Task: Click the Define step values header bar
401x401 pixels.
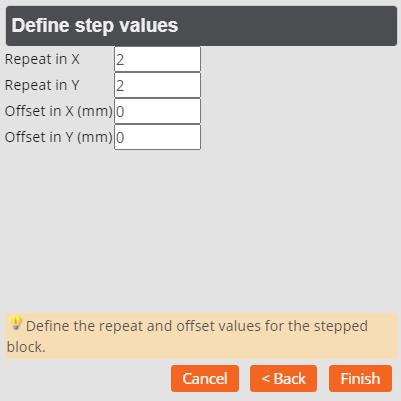Action: 201,26
